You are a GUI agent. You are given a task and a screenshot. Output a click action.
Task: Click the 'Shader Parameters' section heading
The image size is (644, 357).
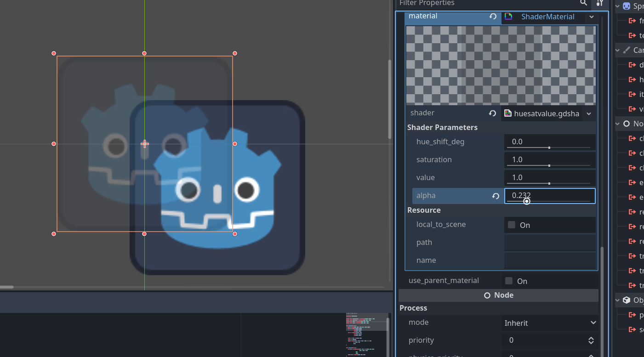pyautogui.click(x=442, y=128)
